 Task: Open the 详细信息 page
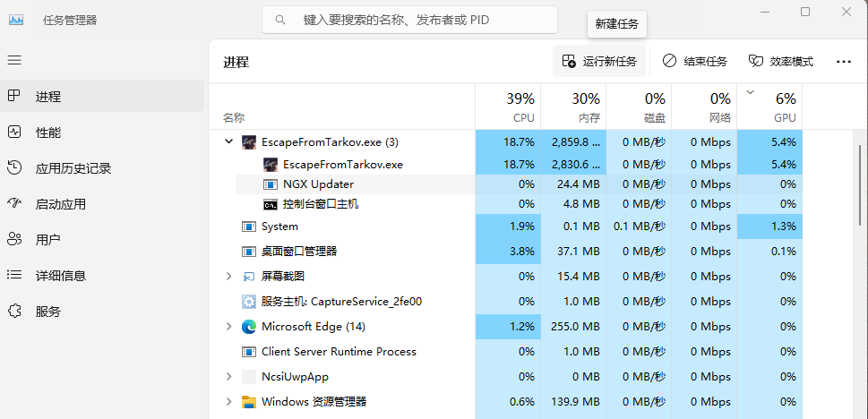coord(102,276)
